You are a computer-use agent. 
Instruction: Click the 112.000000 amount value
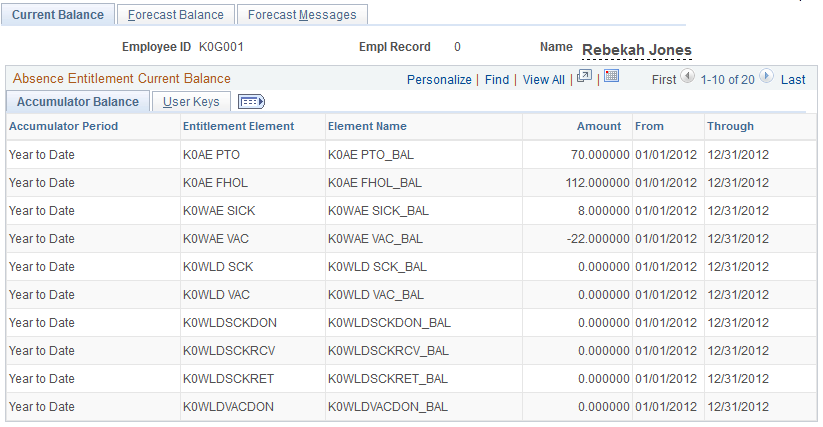[597, 183]
